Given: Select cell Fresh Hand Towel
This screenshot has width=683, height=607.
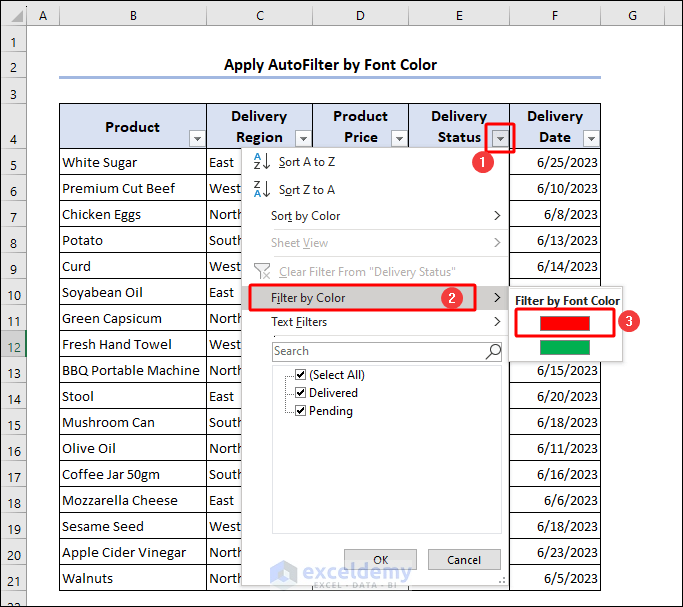Looking at the screenshot, I should (x=133, y=344).
